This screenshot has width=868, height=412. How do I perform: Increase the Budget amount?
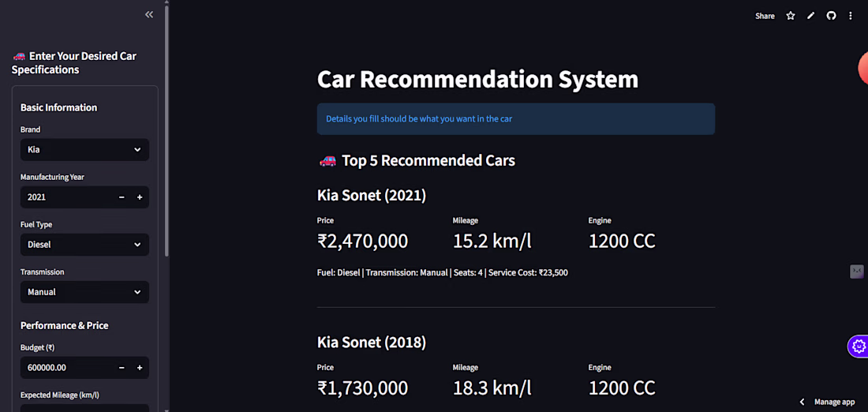140,368
